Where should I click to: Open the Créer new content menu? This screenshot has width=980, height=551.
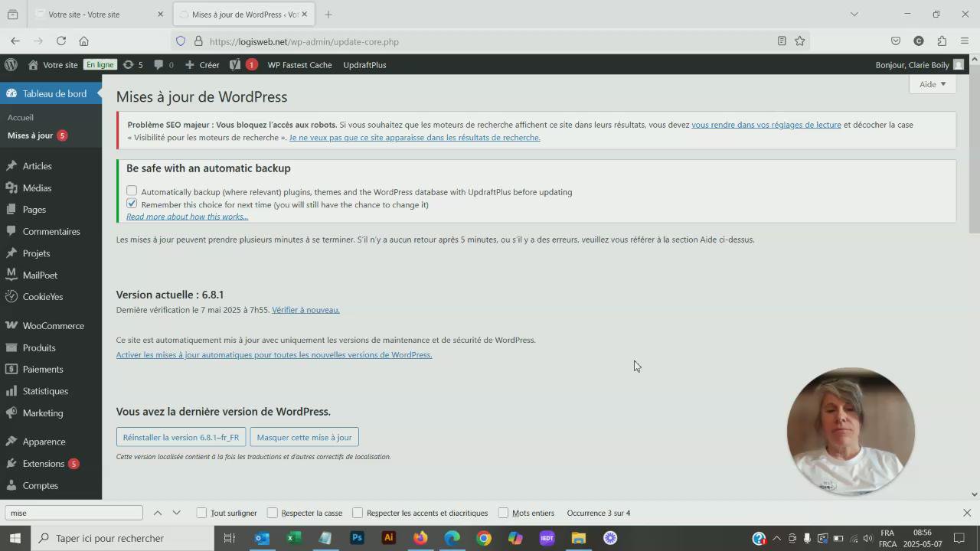tap(202, 65)
